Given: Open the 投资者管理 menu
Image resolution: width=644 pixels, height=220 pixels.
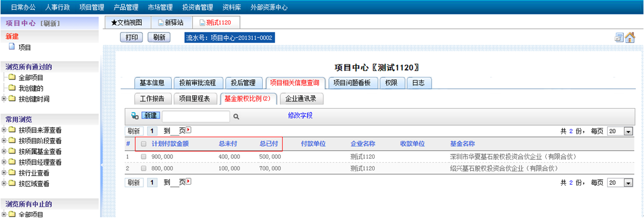Looking at the screenshot, I should 198,7.
